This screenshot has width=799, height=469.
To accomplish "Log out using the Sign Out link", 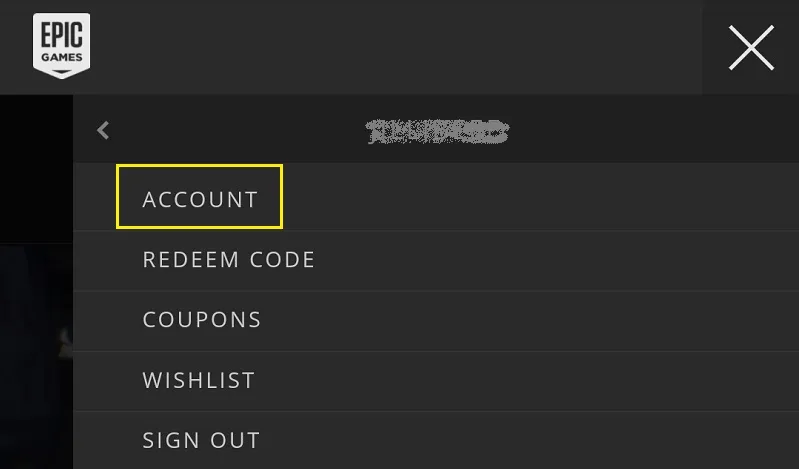I will point(201,440).
